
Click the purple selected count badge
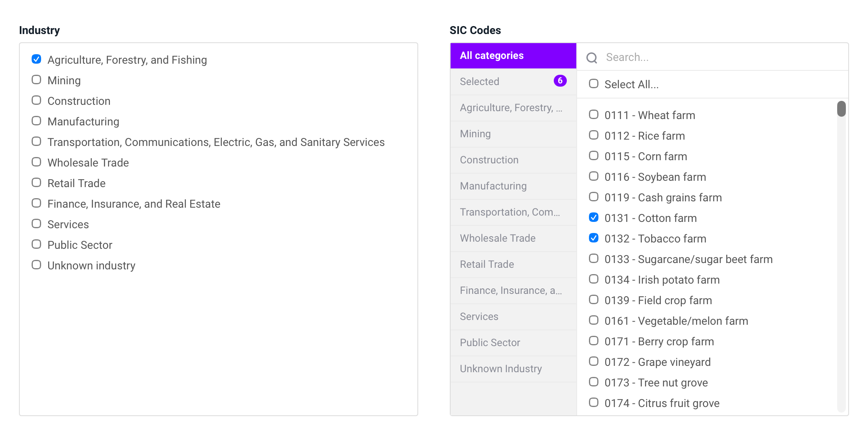coord(560,81)
